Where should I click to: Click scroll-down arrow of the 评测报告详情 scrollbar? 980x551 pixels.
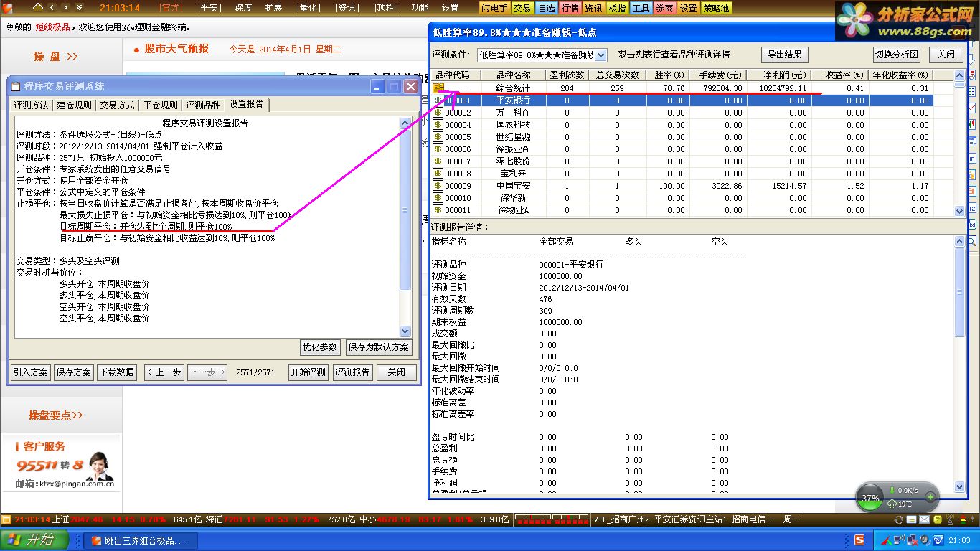(x=960, y=487)
